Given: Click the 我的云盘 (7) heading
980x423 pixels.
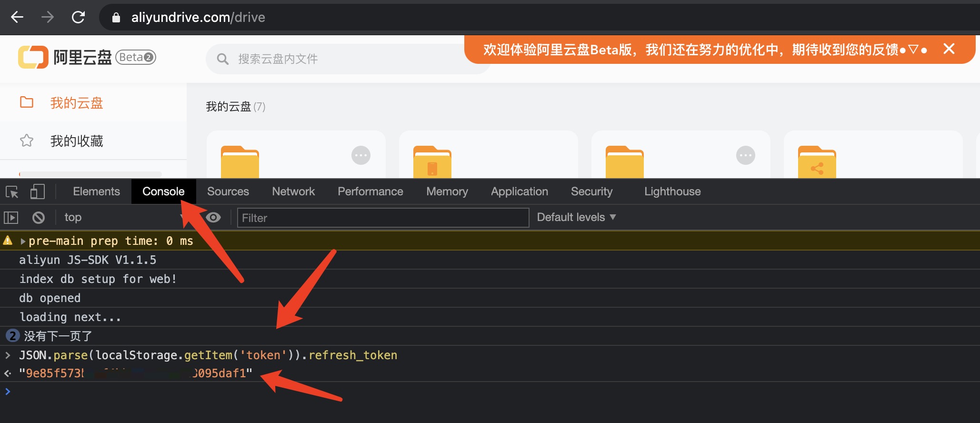Looking at the screenshot, I should point(236,107).
